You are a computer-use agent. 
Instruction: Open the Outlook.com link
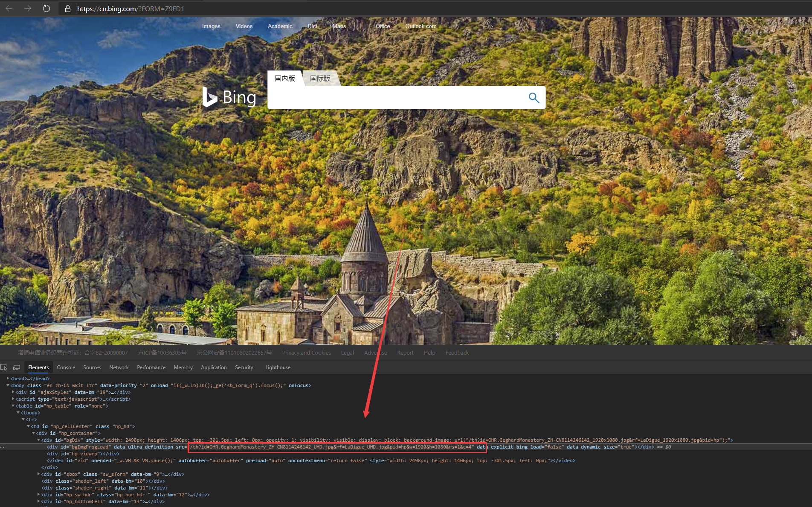click(420, 26)
